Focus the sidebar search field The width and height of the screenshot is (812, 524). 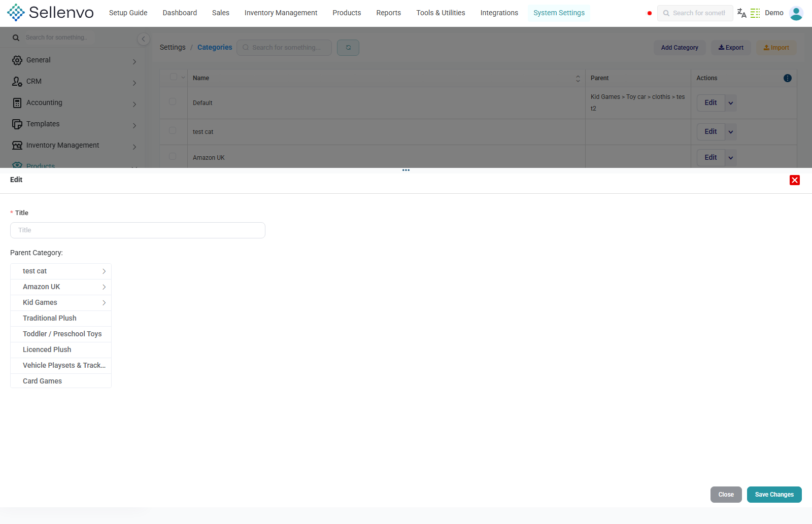click(56, 38)
